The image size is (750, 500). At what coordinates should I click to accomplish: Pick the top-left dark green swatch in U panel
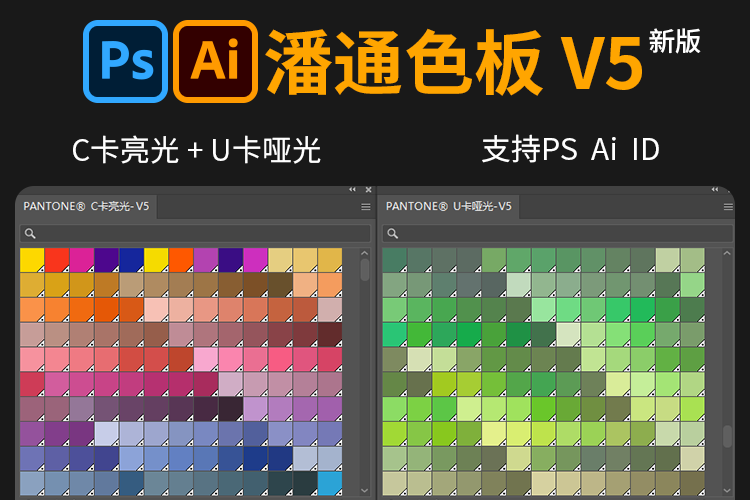(x=395, y=260)
